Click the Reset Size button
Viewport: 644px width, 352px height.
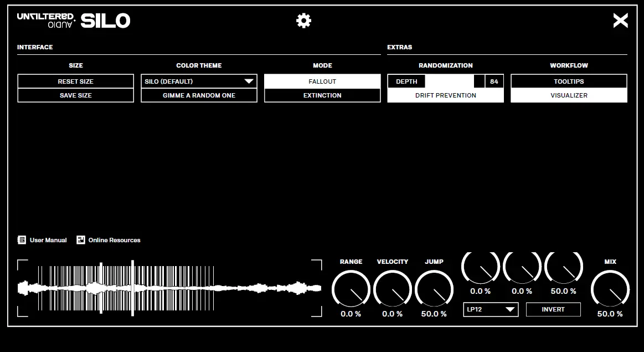point(75,81)
